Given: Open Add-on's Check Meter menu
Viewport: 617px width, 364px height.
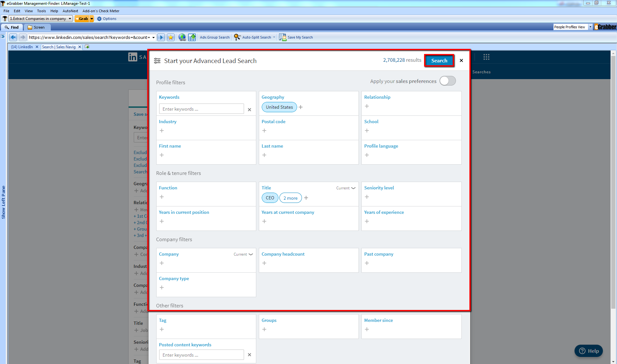Looking at the screenshot, I should coord(101,11).
